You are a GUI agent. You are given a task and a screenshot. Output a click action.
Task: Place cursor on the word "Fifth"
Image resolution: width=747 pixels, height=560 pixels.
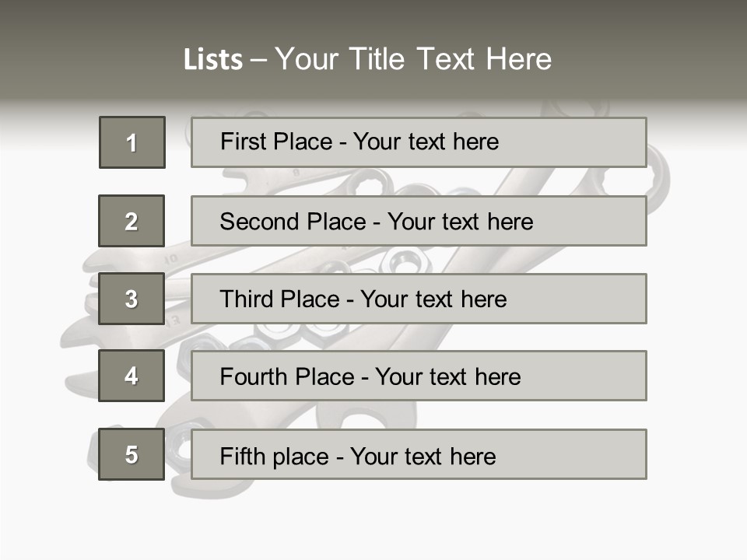(x=242, y=456)
